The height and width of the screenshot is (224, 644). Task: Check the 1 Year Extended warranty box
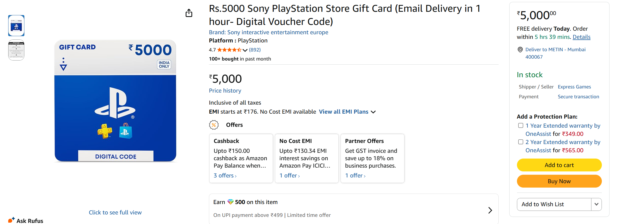coord(521,126)
